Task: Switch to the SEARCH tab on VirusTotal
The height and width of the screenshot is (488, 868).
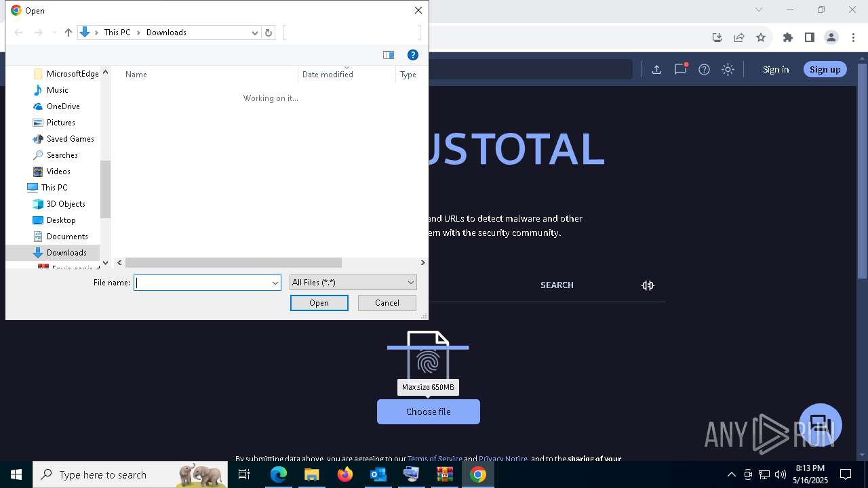Action: [557, 285]
